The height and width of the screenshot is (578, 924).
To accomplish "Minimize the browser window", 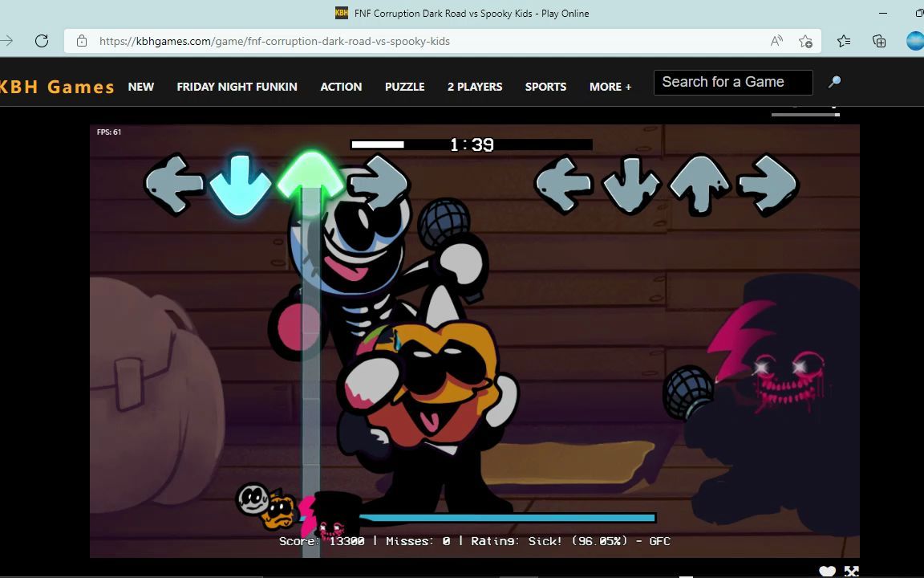I will (883, 13).
